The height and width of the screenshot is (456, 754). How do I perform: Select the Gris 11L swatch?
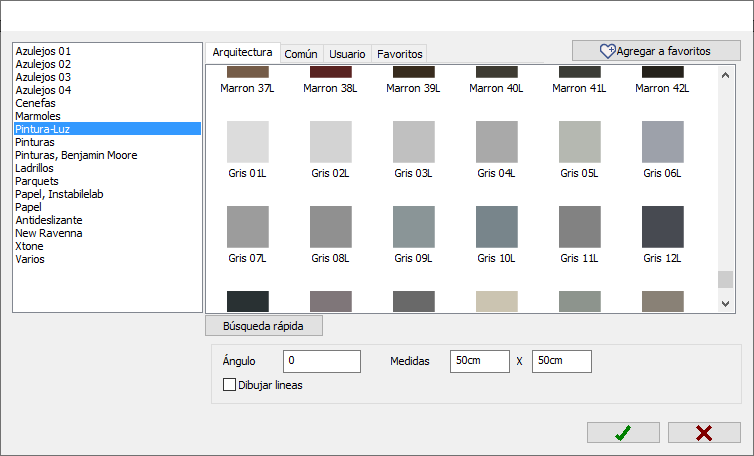pyautogui.click(x=580, y=227)
